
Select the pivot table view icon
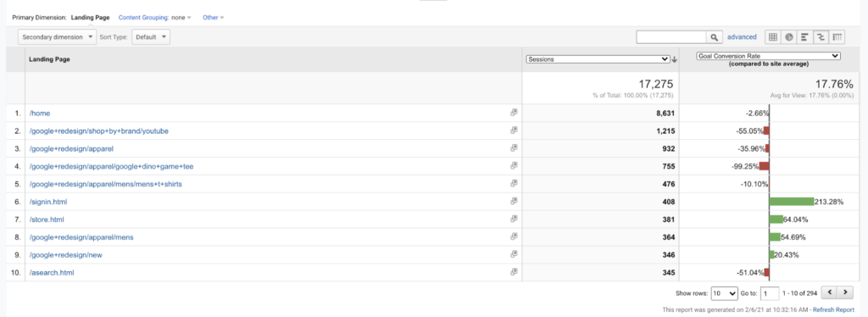point(837,37)
